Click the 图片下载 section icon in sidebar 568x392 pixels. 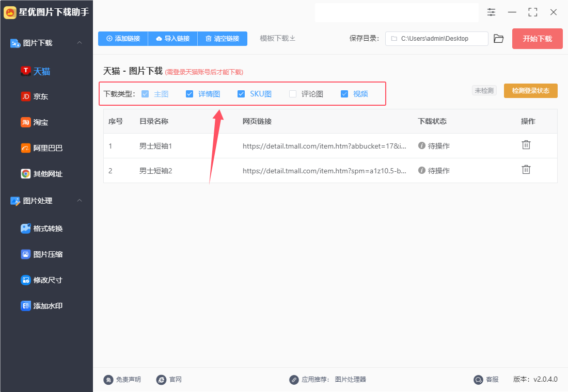click(15, 43)
